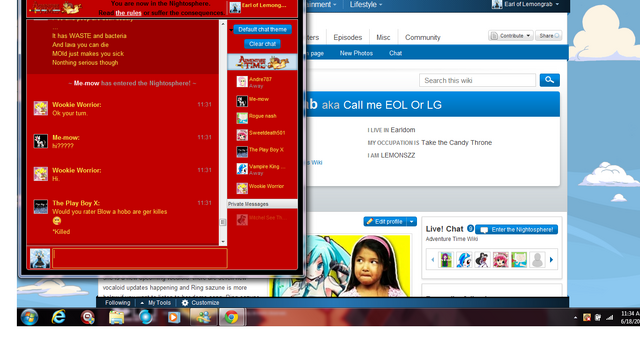Expand the arrow beside Edit profile
The width and height of the screenshot is (640, 360).
[411, 222]
